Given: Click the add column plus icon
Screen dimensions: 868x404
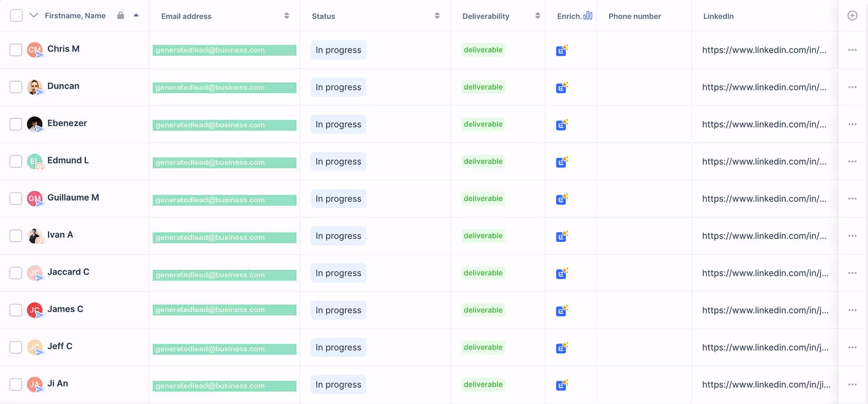Looking at the screenshot, I should click(852, 16).
